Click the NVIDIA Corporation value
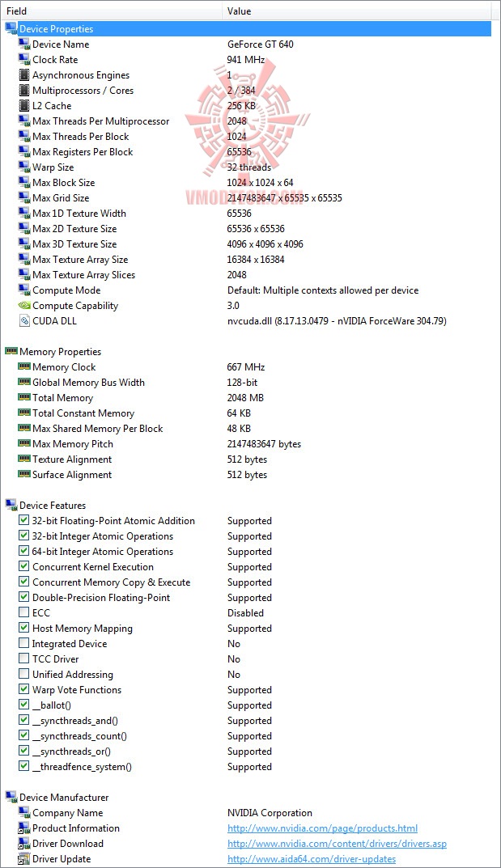This screenshot has height=868, width=501. coord(270,813)
